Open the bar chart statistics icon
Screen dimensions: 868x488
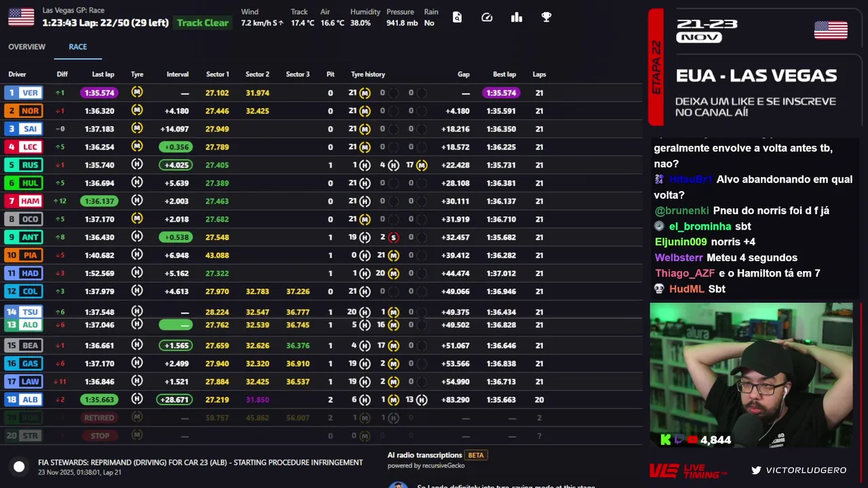(x=517, y=17)
